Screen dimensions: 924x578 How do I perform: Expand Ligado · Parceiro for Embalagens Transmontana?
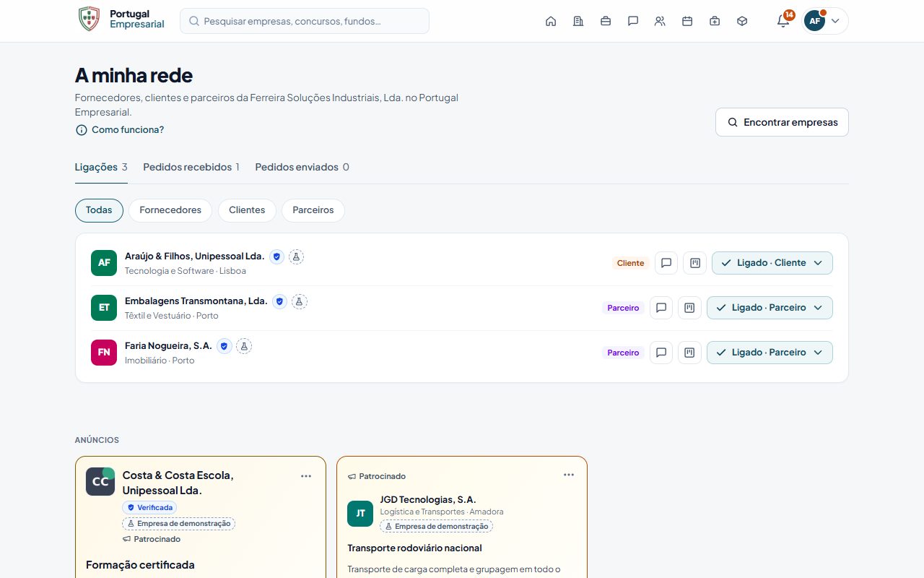coord(770,308)
